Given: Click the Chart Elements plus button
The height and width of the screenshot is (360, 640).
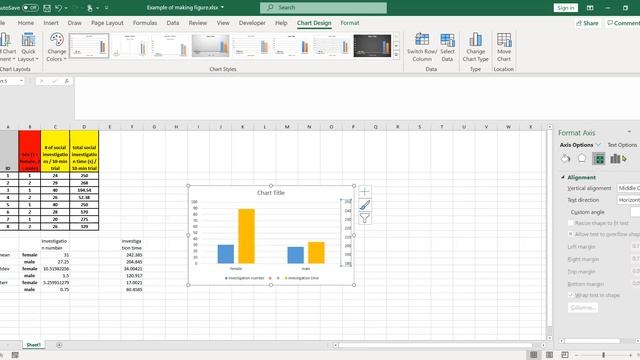Looking at the screenshot, I should point(365,191).
